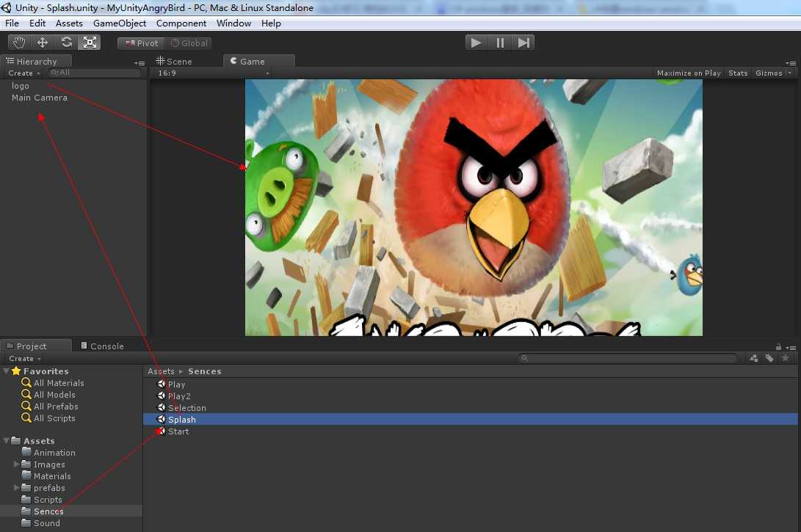Click Assets in the breadcrumb path
The width and height of the screenshot is (801, 532).
click(x=161, y=371)
